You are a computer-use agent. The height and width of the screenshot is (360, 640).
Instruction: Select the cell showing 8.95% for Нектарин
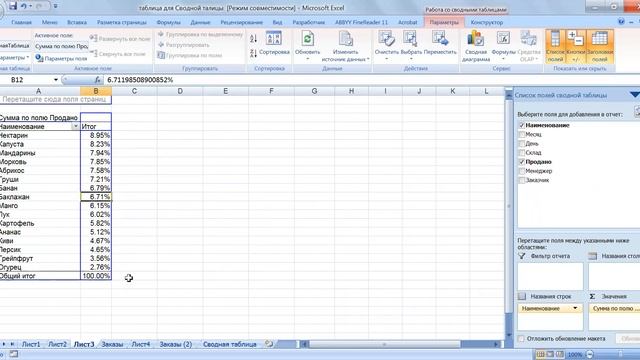pyautogui.click(x=96, y=135)
